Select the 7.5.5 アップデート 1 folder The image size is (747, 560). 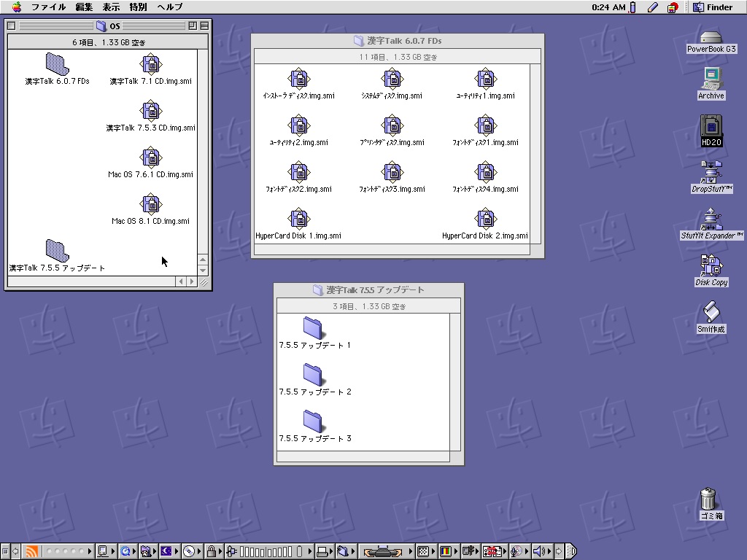313,329
